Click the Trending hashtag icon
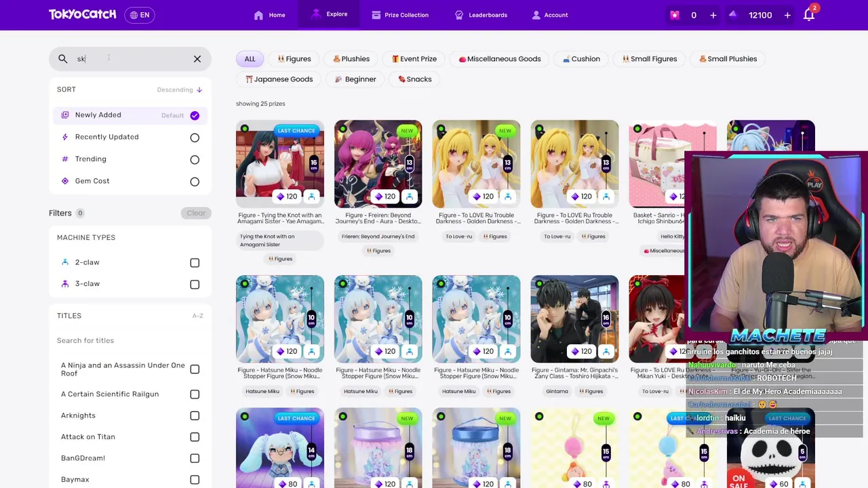This screenshot has height=488, width=868. pyautogui.click(x=65, y=159)
